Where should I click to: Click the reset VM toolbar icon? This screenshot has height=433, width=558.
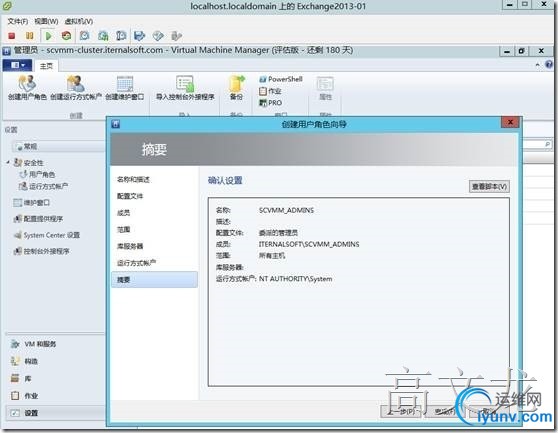point(67,36)
